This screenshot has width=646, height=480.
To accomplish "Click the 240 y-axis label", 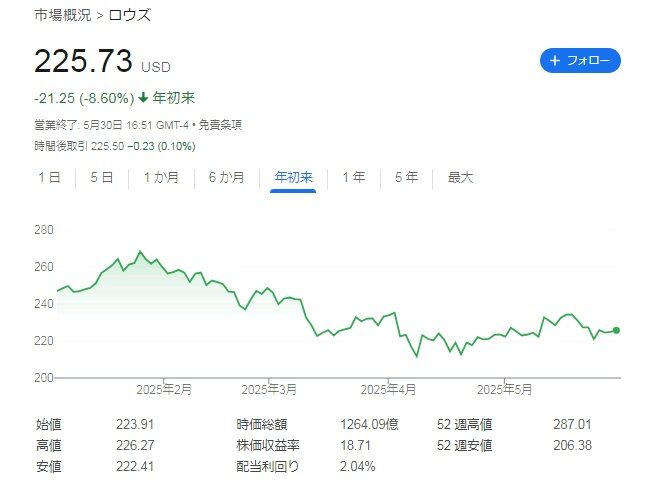I will tap(44, 304).
